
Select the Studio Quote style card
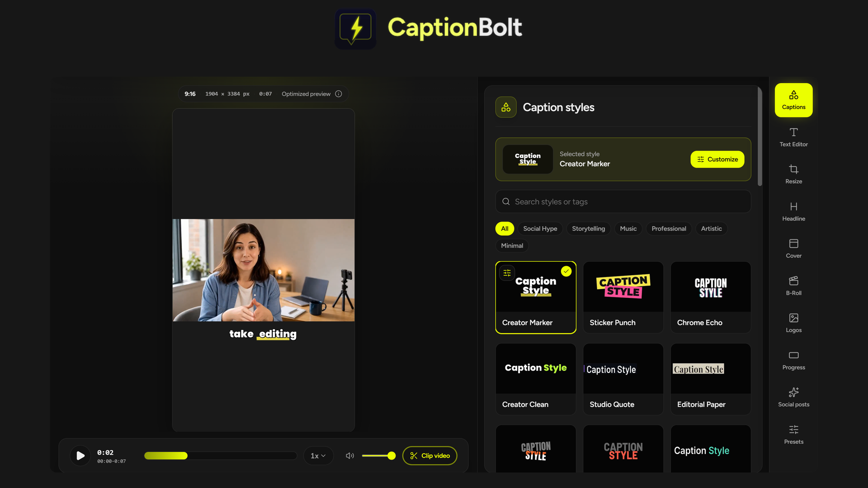[x=623, y=379]
